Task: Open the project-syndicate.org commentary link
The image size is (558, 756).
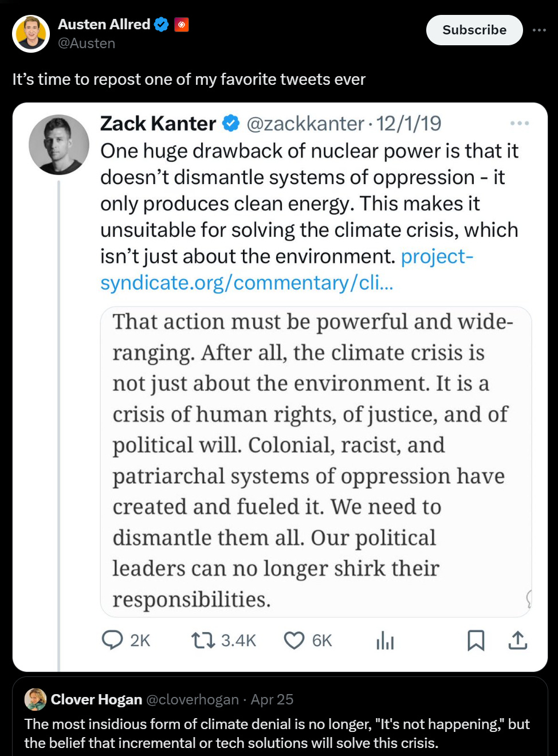Action: tap(286, 270)
